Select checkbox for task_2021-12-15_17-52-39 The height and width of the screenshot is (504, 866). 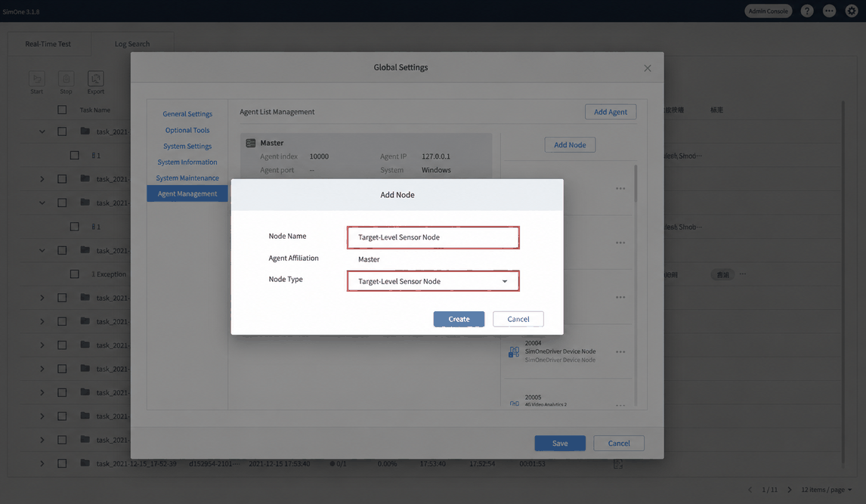pos(62,464)
